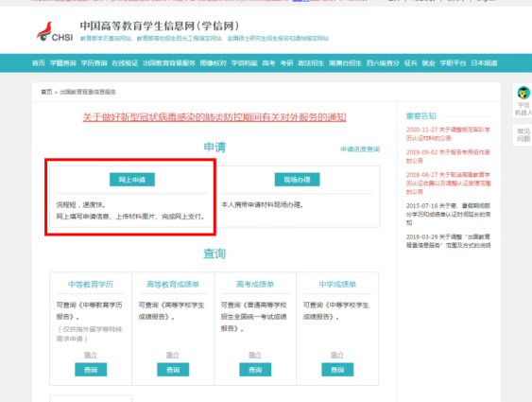Viewport: 532px width, 402px height.
Task: Click the 中国高等教育学生信息网 site title
Action: pos(160,26)
